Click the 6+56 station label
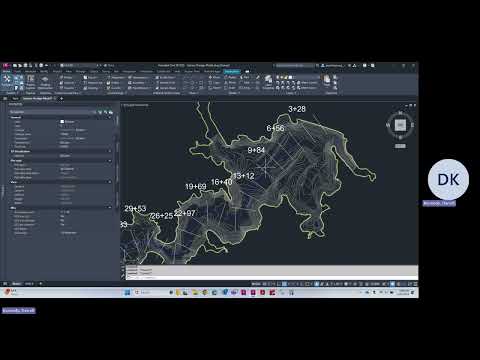Image resolution: width=480 pixels, height=360 pixels. 275,128
